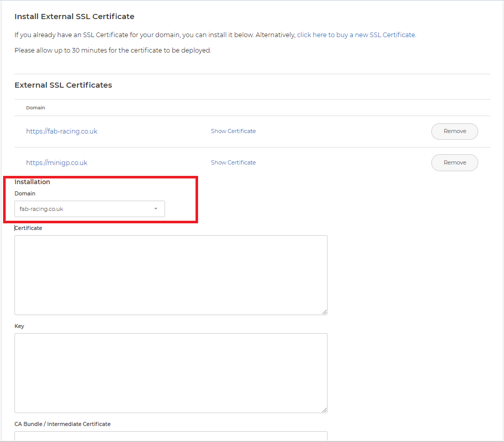This screenshot has width=504, height=442.
Task: Show Certificate for minigp.co.uk
Action: 233,162
